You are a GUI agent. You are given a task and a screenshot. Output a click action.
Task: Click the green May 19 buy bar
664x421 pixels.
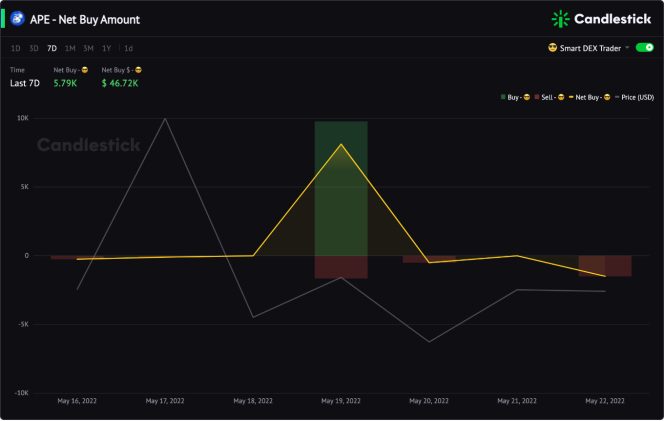(341, 188)
